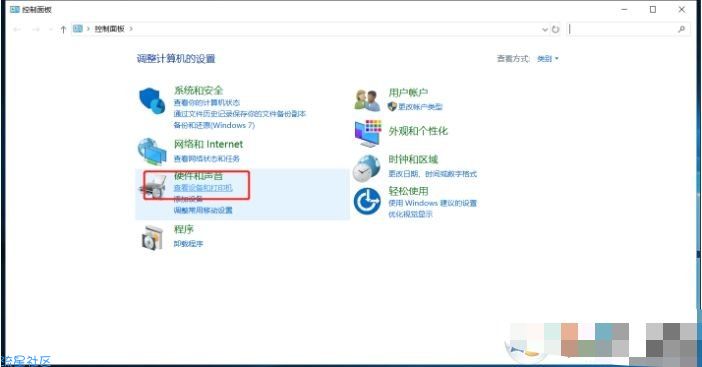Open the 程序 disc box icon

point(152,237)
